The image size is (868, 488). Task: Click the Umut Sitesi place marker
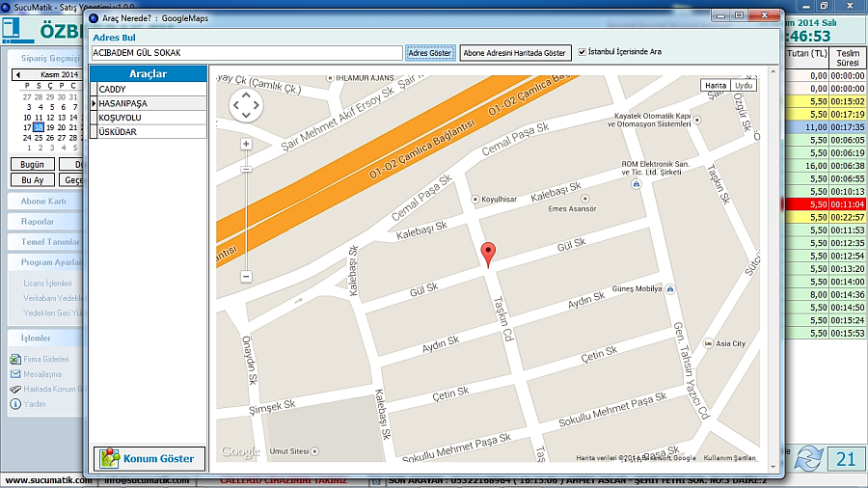tap(314, 451)
